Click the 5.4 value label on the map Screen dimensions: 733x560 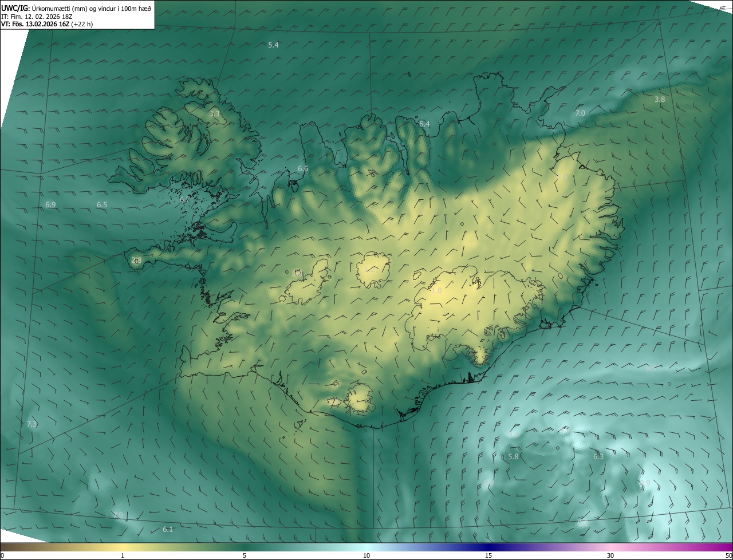click(273, 45)
